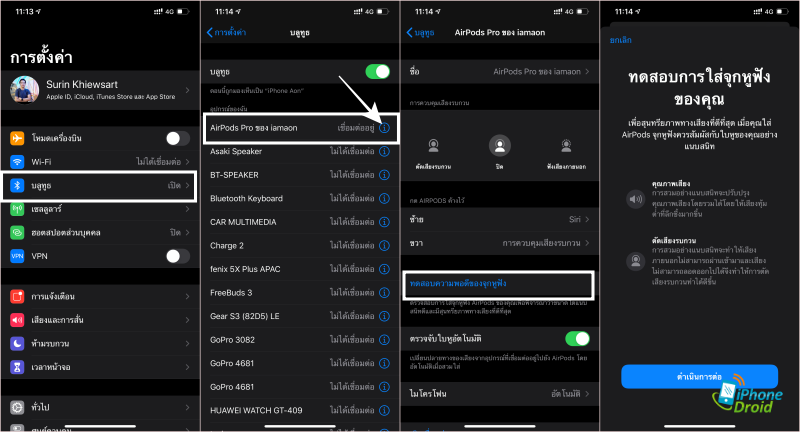Open the Cellular (เซลลูลาร์) settings row

point(101,209)
